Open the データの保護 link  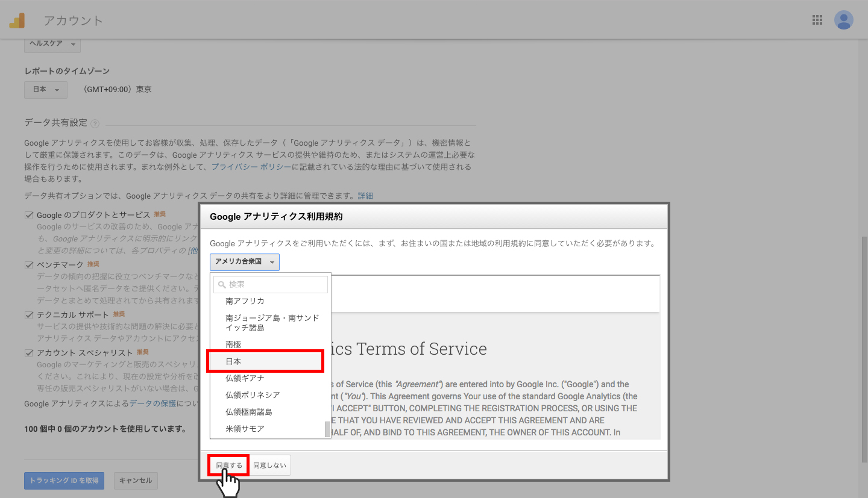coord(153,403)
